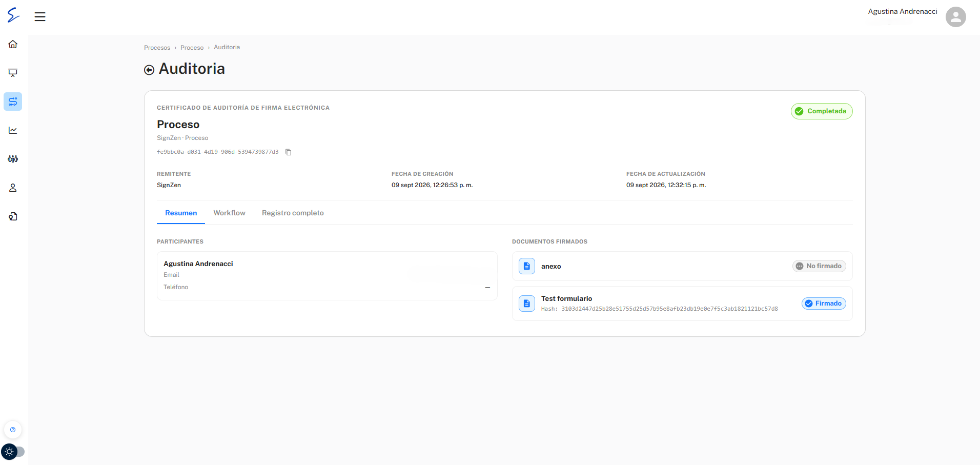The height and width of the screenshot is (465, 980).
Task: Click the SignZen sender value
Action: coord(169,185)
